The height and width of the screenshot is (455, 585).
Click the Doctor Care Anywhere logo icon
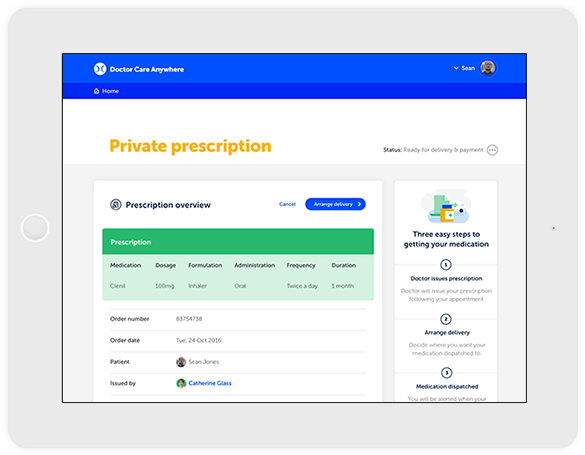pos(100,69)
